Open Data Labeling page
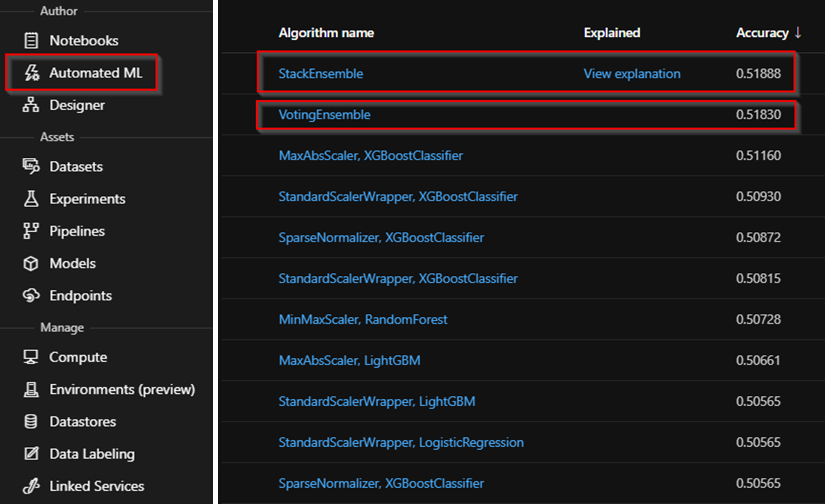825x504 pixels. tap(92, 454)
